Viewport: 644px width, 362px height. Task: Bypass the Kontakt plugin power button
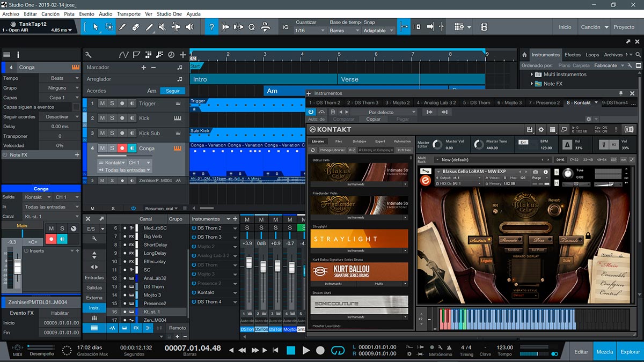pyautogui.click(x=311, y=112)
